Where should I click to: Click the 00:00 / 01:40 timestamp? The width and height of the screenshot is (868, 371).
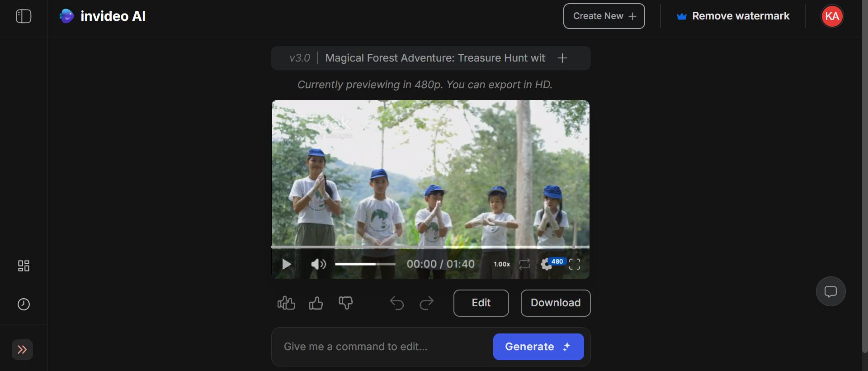(441, 264)
